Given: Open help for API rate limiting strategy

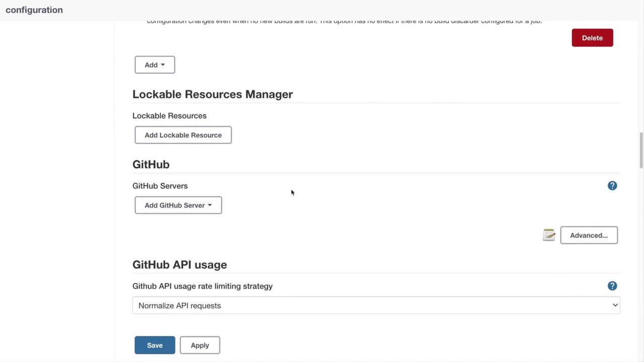Looking at the screenshot, I should pos(612,286).
